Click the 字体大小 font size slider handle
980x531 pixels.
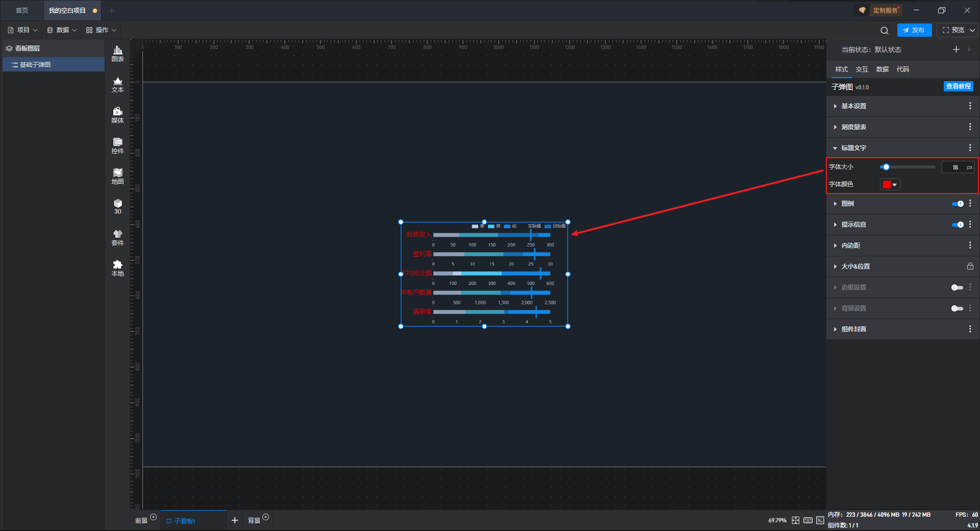[886, 167]
